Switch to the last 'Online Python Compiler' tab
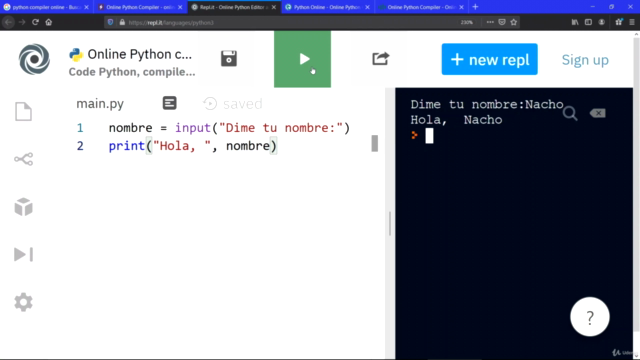The height and width of the screenshot is (360, 640). (x=421, y=7)
